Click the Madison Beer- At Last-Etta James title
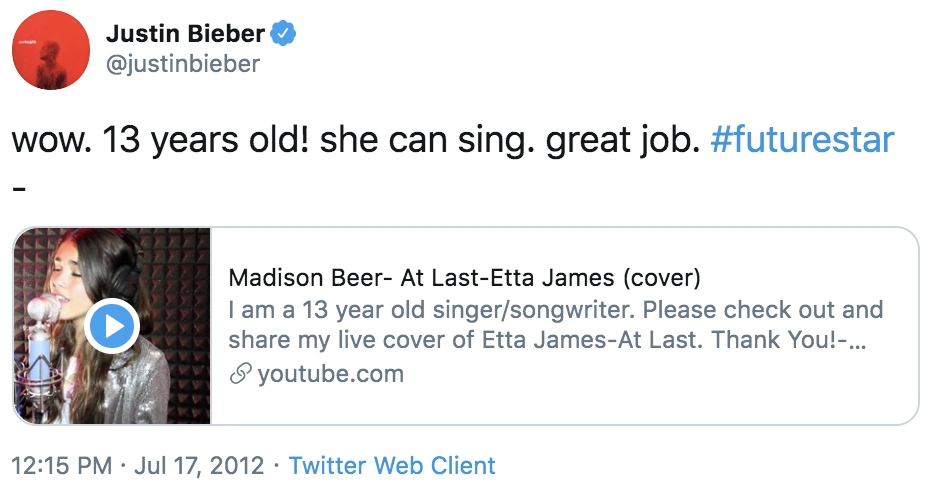 tap(464, 277)
